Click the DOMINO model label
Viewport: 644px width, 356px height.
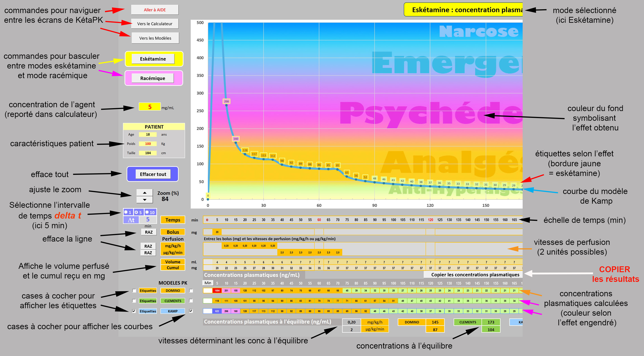tap(173, 291)
